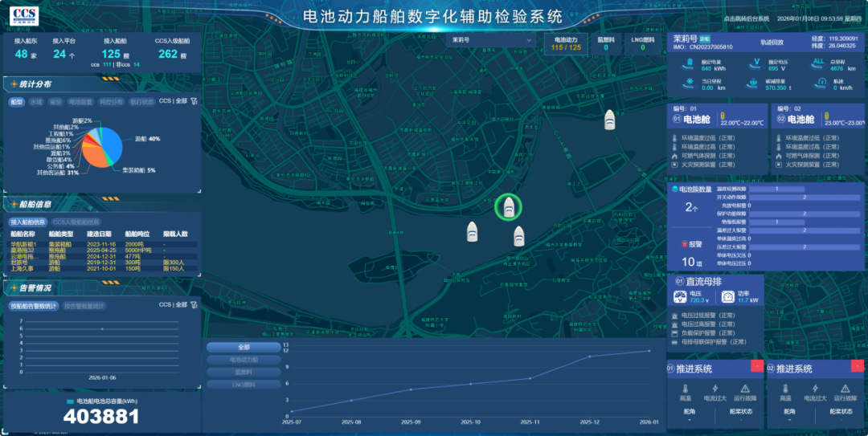
Task: Toggle the 电池动力 115/125 filter
Action: coord(564,43)
